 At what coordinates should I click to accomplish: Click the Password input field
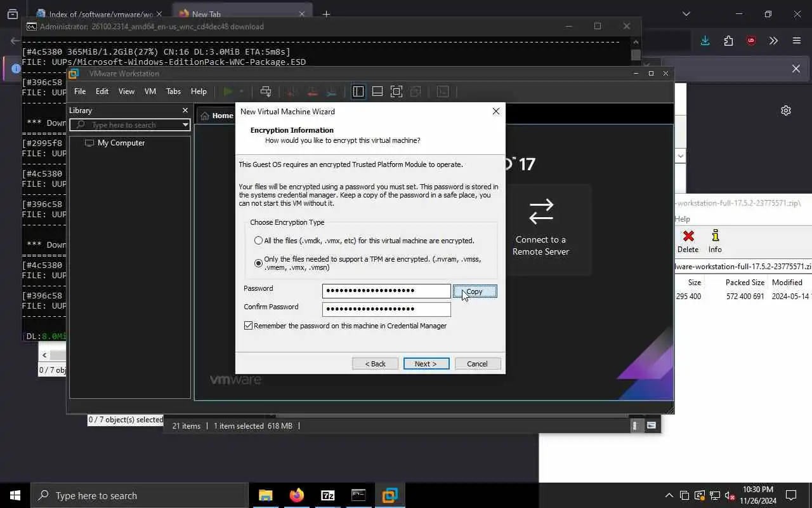[386, 291]
